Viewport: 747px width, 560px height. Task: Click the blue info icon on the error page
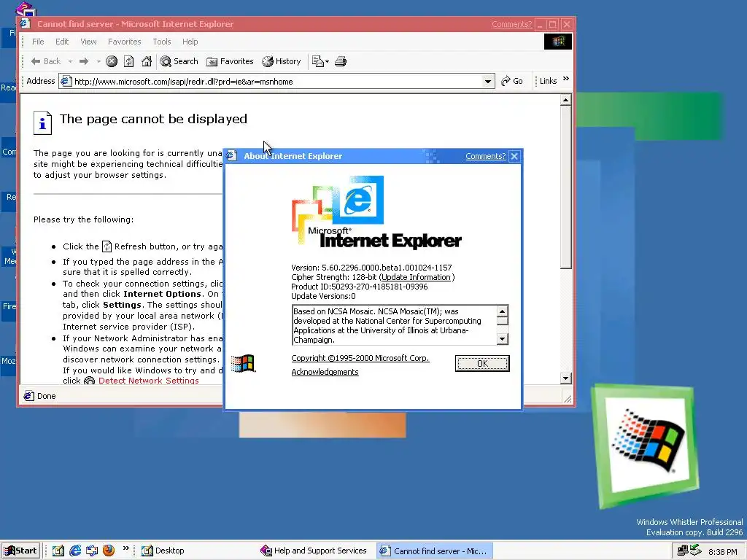tap(42, 122)
